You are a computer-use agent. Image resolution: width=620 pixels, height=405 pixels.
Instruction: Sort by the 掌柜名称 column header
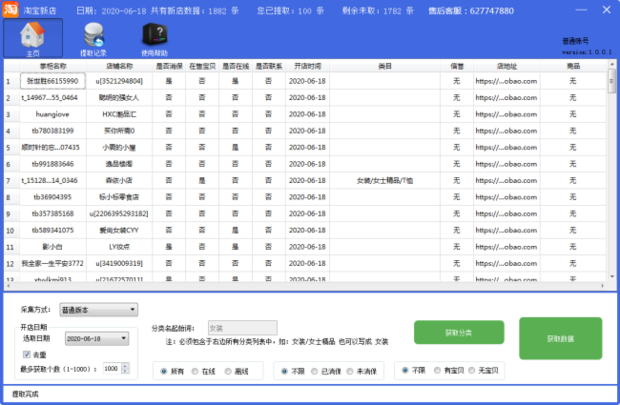pos(53,66)
